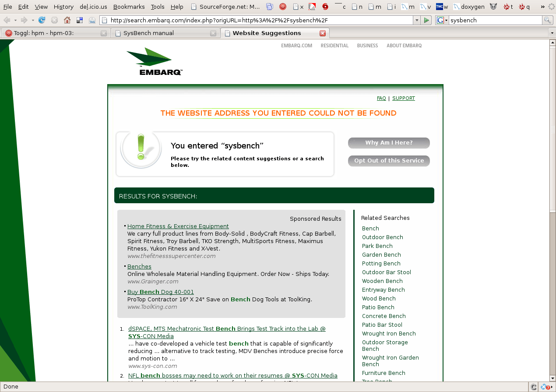
Task: Click the throbber activity icon in the menu bar
Action: pos(551,7)
